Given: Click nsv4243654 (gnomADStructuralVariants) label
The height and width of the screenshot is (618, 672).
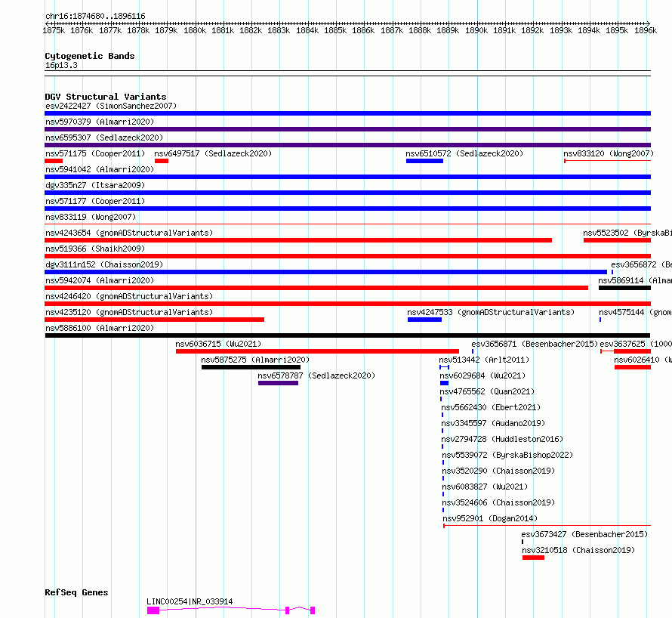Looking at the screenshot, I should coord(129,233).
